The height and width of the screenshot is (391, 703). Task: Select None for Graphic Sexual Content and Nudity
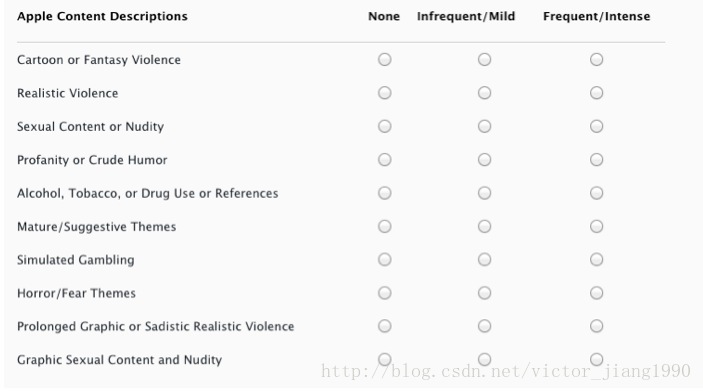click(x=385, y=359)
